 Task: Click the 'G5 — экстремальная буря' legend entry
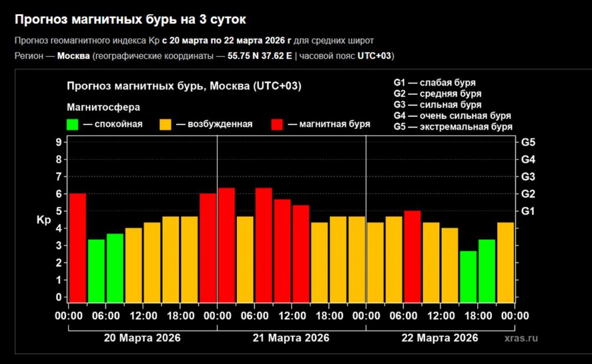point(452,127)
